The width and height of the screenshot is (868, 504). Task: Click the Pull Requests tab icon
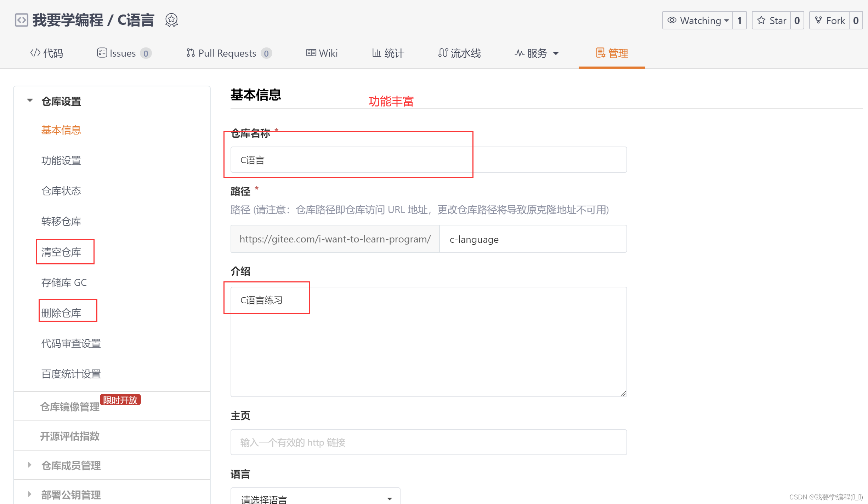(x=191, y=53)
